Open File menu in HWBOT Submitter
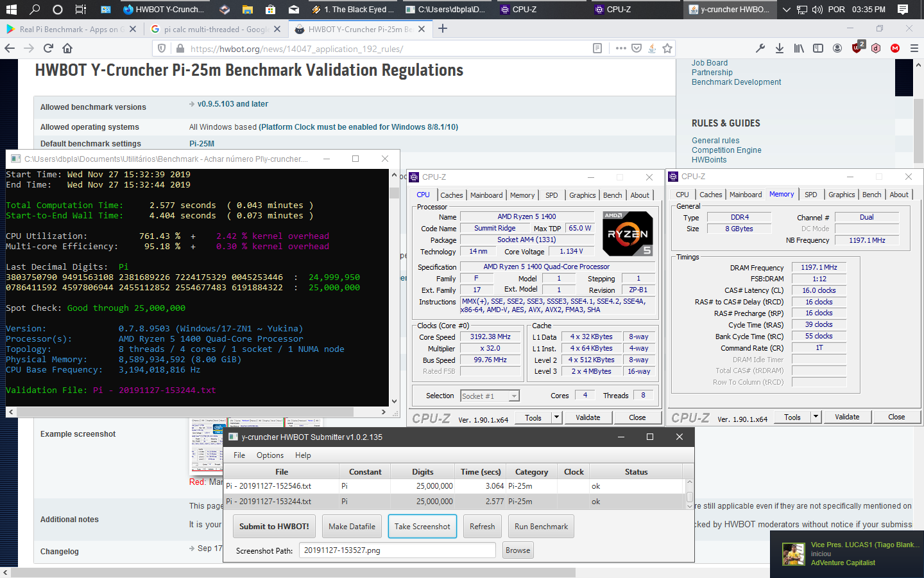 coord(239,455)
